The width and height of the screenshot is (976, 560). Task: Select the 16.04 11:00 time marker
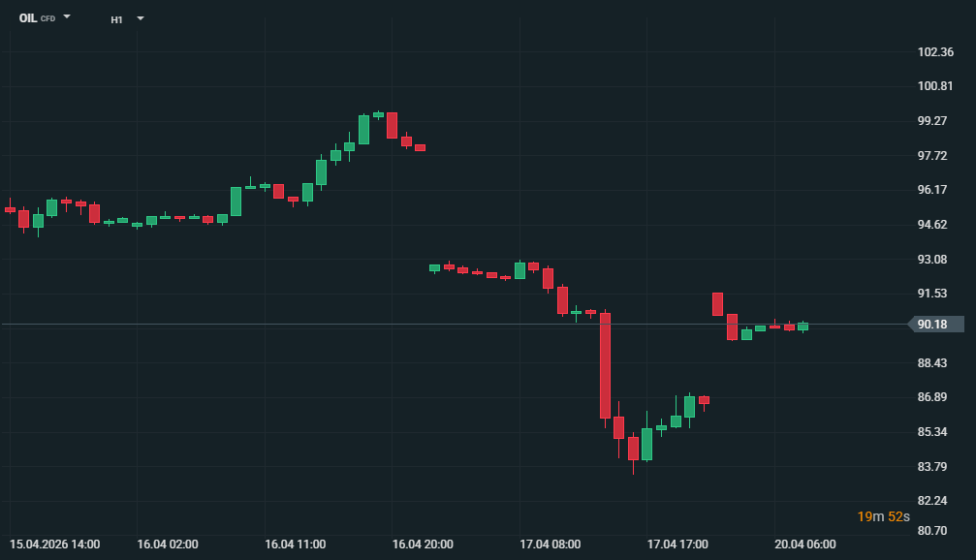tap(295, 544)
